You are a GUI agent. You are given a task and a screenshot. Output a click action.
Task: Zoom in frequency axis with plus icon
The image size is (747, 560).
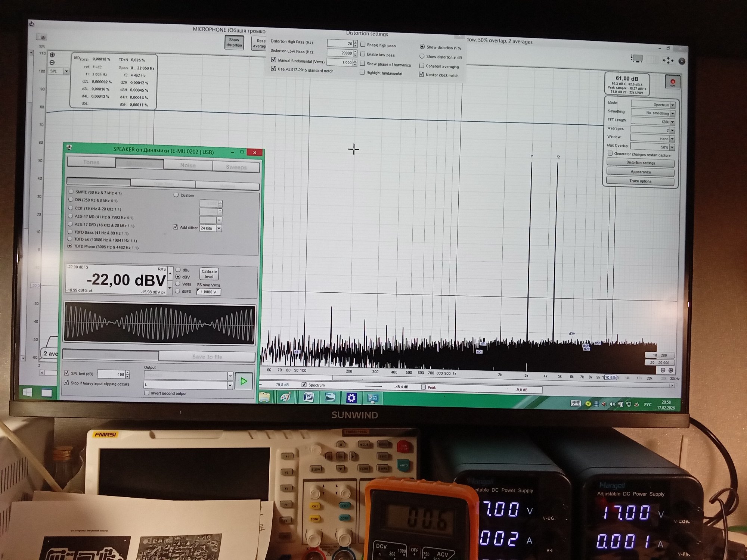[671, 370]
